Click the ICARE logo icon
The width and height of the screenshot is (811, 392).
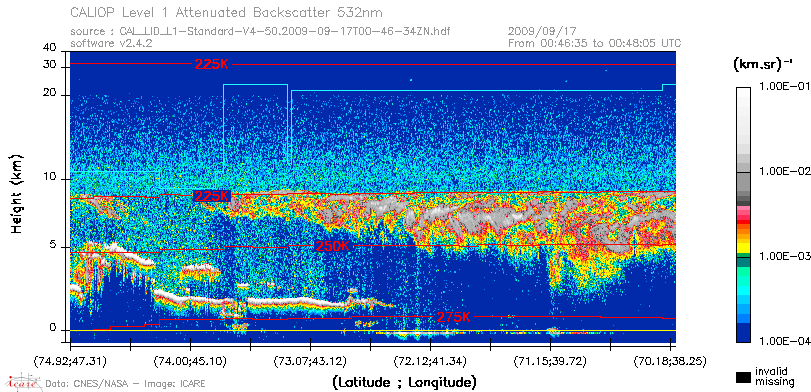[23, 382]
